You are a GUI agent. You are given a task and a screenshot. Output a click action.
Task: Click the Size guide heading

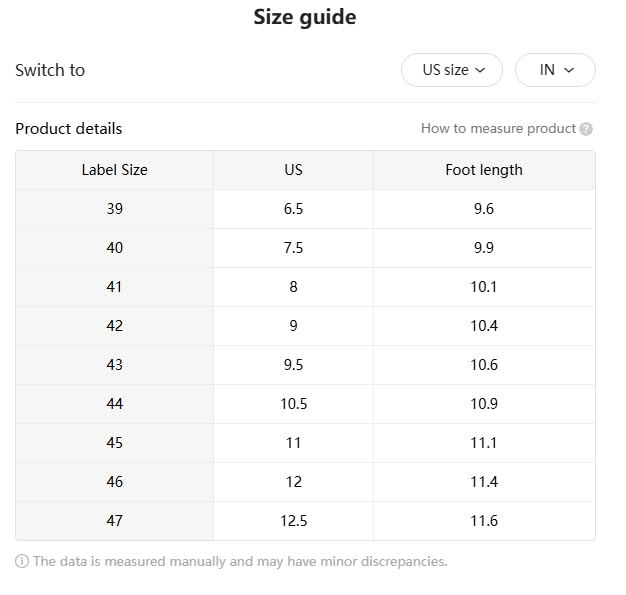tap(304, 17)
